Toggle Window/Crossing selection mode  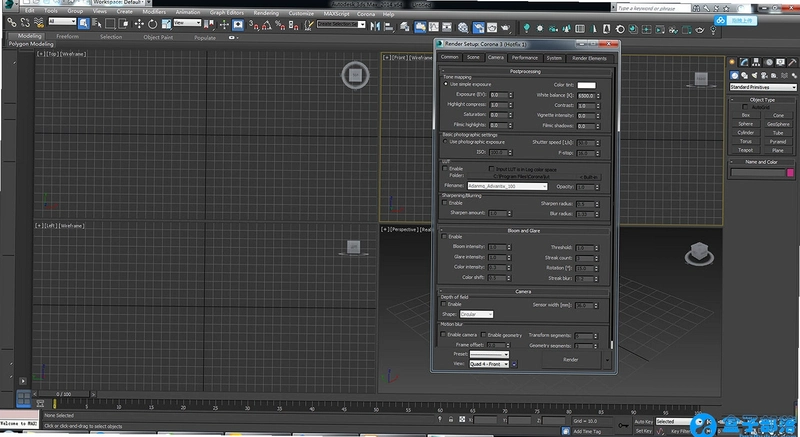coord(123,23)
